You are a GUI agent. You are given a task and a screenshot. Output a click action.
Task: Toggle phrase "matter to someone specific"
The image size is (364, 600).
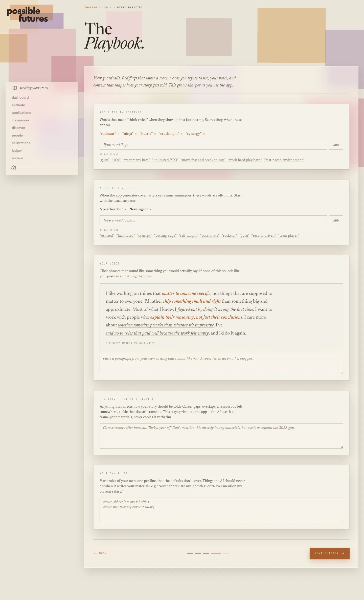pyautogui.click(x=186, y=293)
